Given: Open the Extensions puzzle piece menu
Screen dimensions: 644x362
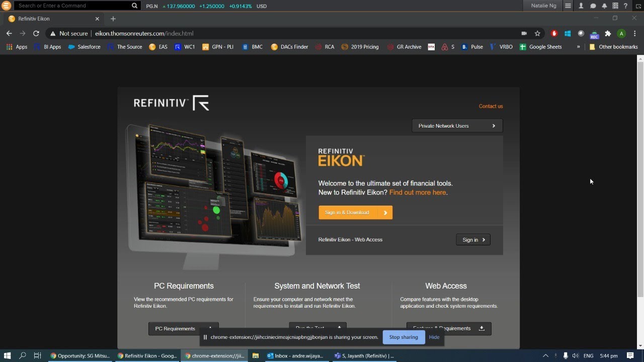Looking at the screenshot, I should click(608, 33).
